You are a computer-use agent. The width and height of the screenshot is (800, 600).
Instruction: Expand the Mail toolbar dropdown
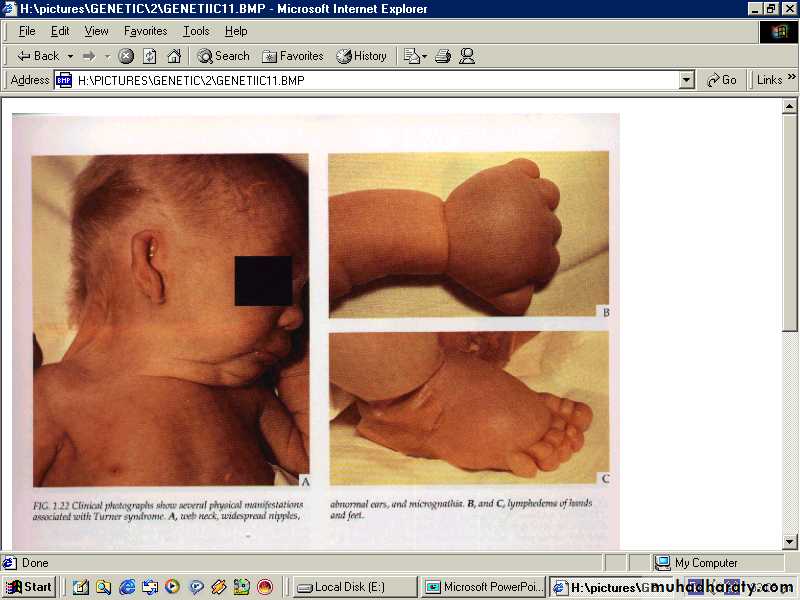[423, 56]
